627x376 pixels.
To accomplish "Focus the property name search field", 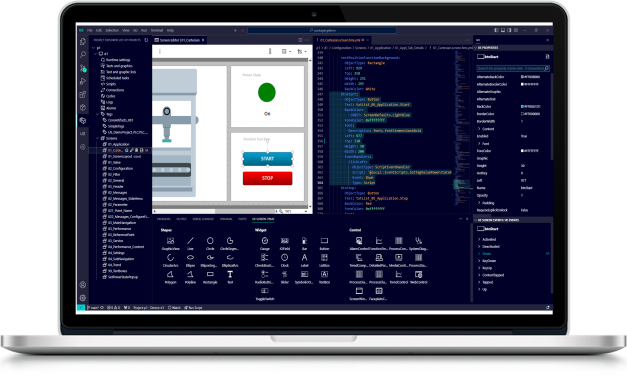I will 513,68.
